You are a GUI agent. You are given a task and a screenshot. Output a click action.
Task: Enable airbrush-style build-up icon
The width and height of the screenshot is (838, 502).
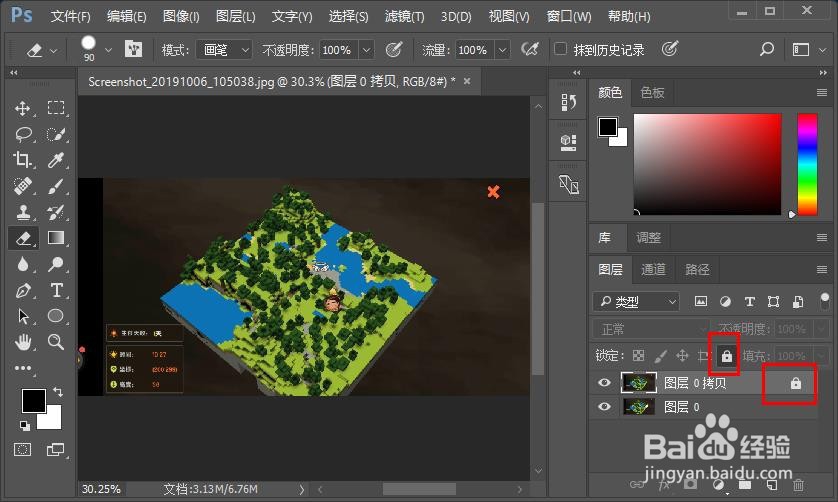530,50
